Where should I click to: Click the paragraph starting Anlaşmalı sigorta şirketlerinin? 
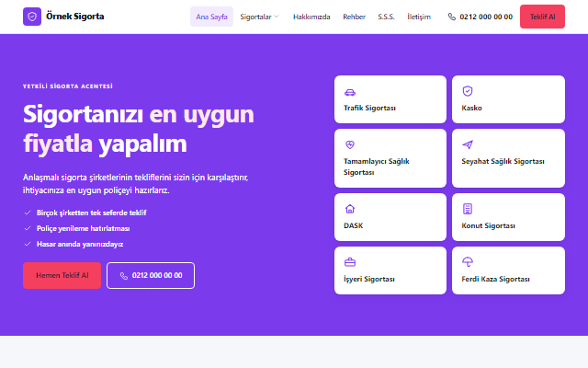(x=135, y=184)
